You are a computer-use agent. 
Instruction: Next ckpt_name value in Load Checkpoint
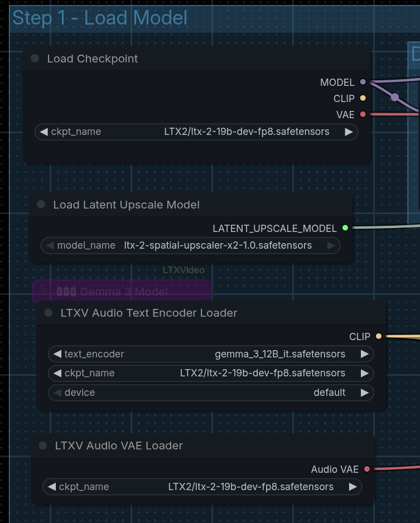[349, 132]
